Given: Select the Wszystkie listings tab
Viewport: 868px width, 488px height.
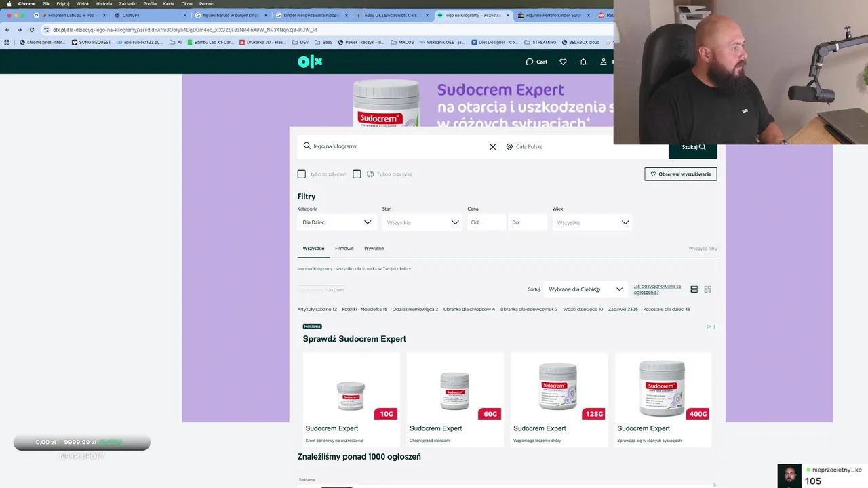Looking at the screenshot, I should pyautogui.click(x=313, y=249).
